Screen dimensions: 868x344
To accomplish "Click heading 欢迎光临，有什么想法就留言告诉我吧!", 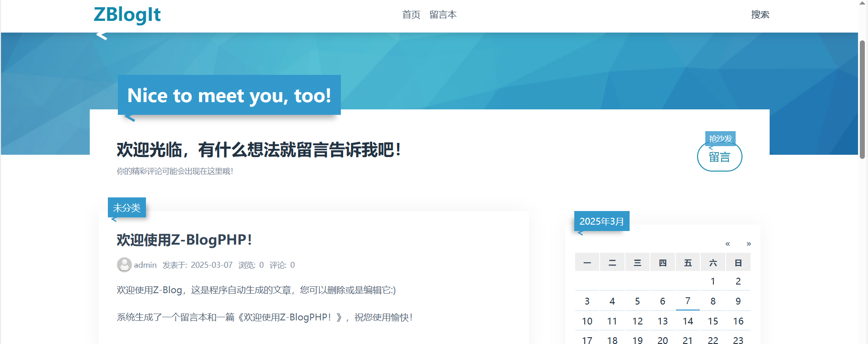I will (259, 150).
